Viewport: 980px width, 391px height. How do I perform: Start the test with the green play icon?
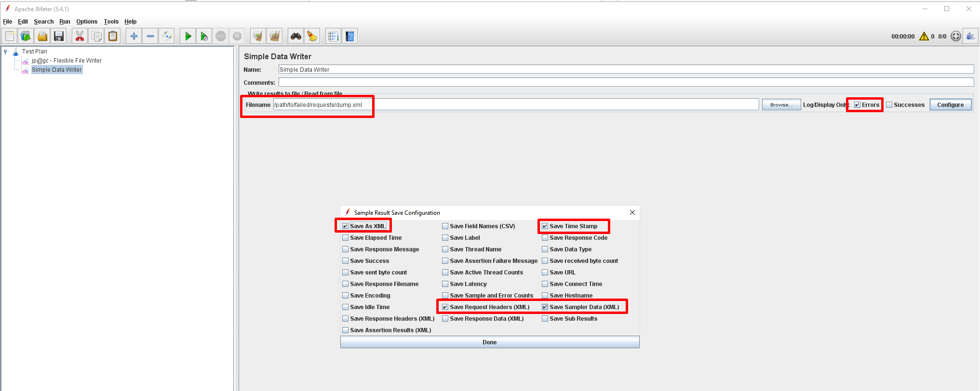[188, 36]
